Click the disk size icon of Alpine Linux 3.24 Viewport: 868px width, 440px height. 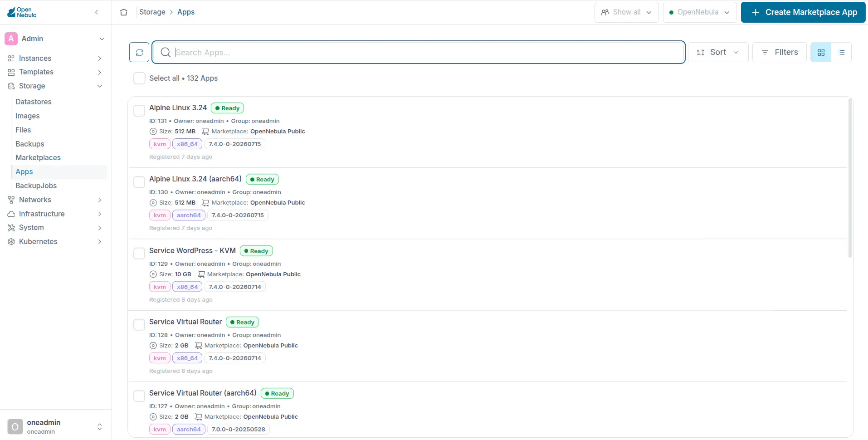coord(153,132)
